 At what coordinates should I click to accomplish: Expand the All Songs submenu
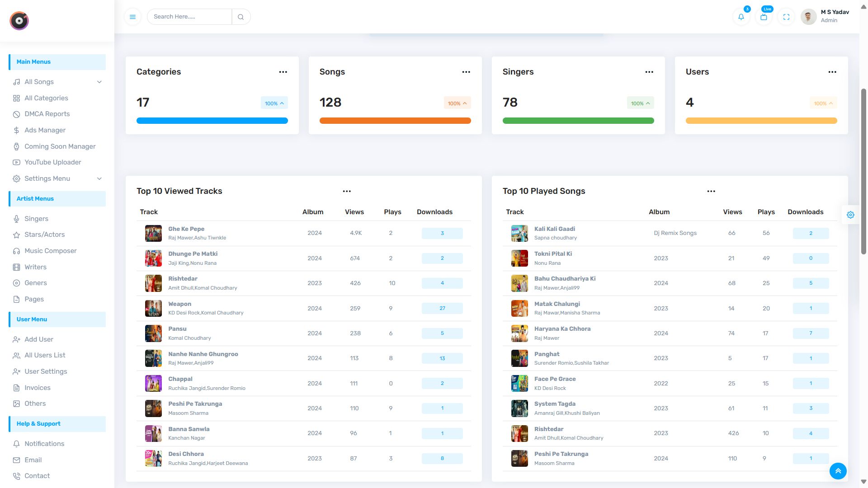pos(99,82)
